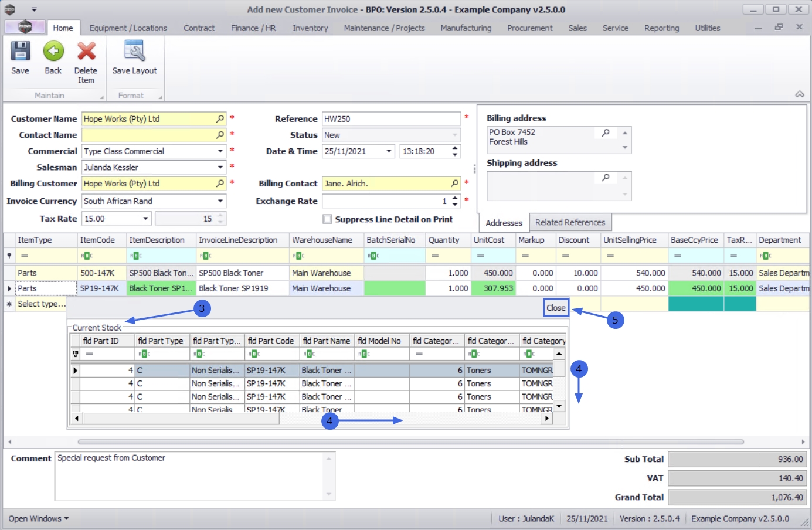The image size is (812, 530).
Task: Click the Save icon in the ribbon
Action: 20,52
